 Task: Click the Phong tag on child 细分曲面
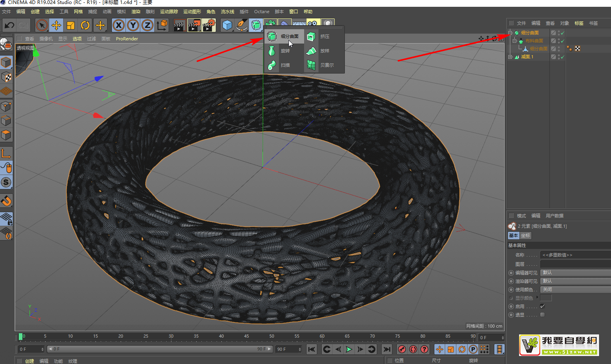click(569, 49)
